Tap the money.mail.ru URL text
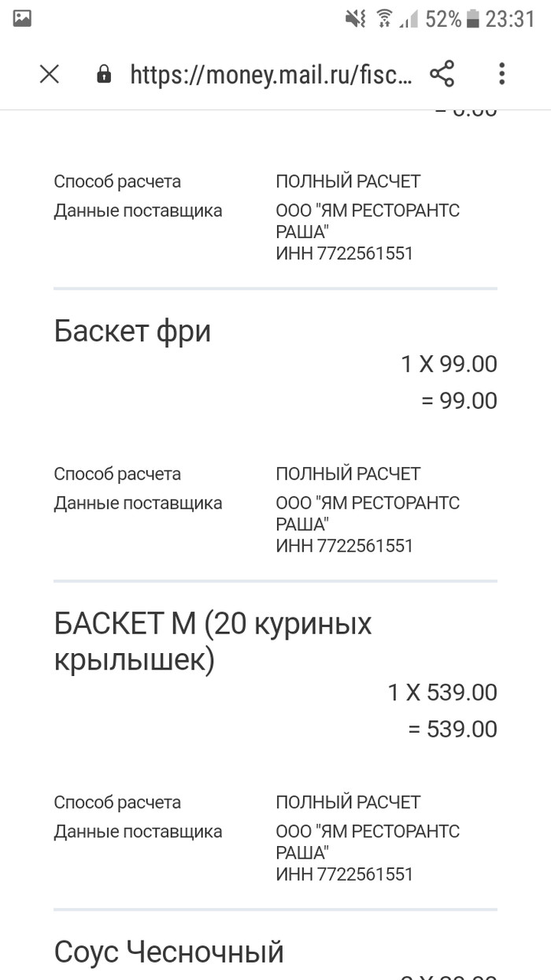 click(271, 74)
